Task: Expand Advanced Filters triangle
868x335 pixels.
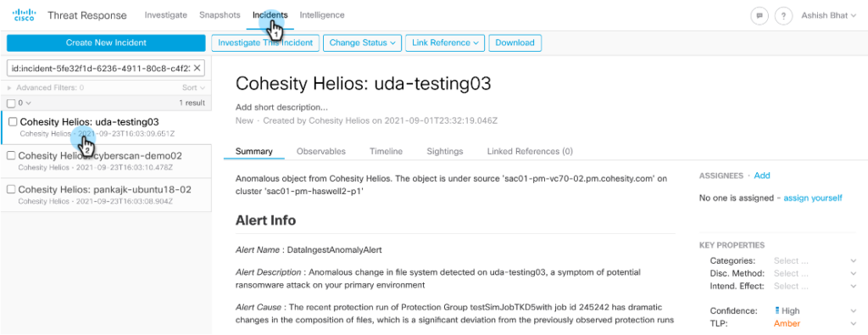Action: click(8, 87)
